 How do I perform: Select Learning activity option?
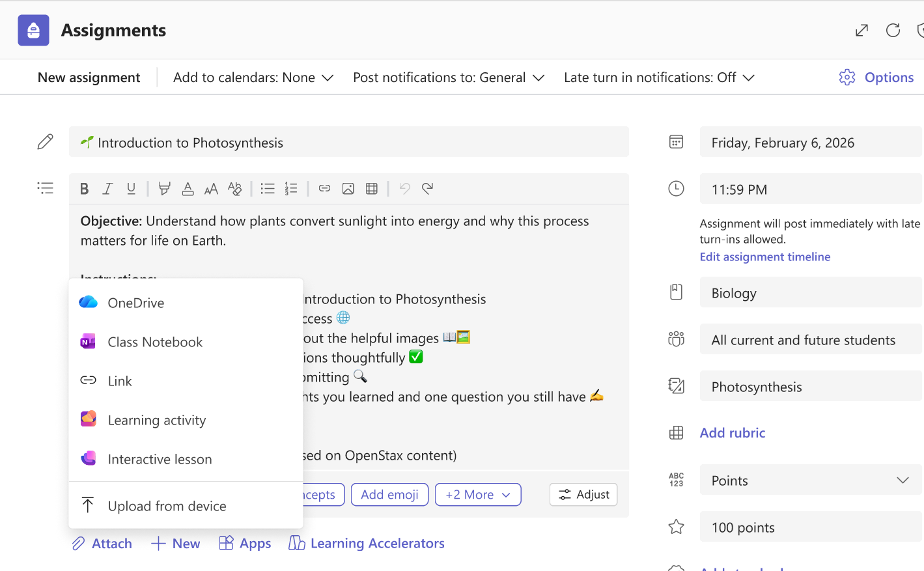186,420
